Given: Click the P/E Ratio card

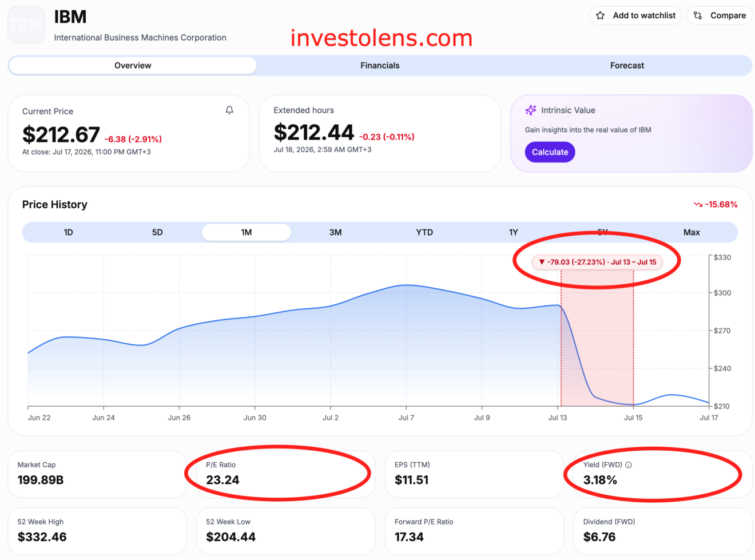Looking at the screenshot, I should (x=285, y=474).
